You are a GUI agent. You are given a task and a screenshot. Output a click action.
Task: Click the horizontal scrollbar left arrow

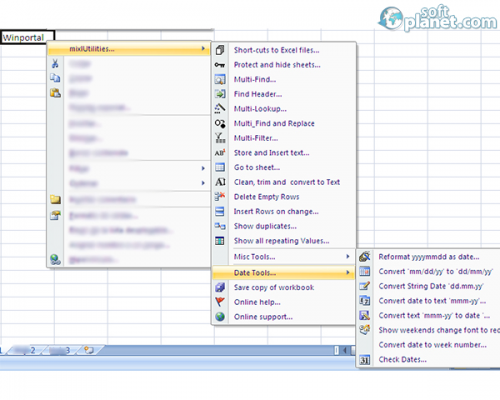click(x=345, y=350)
